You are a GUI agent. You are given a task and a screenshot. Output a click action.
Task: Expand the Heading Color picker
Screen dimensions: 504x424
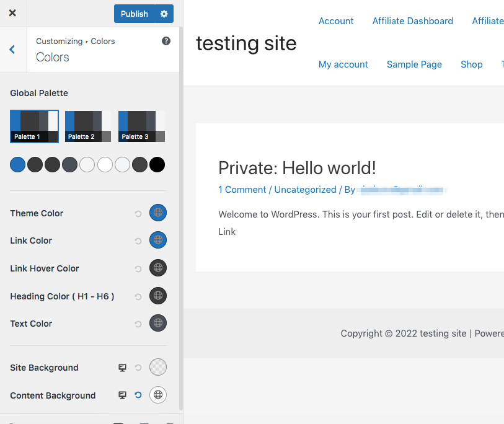[158, 296]
